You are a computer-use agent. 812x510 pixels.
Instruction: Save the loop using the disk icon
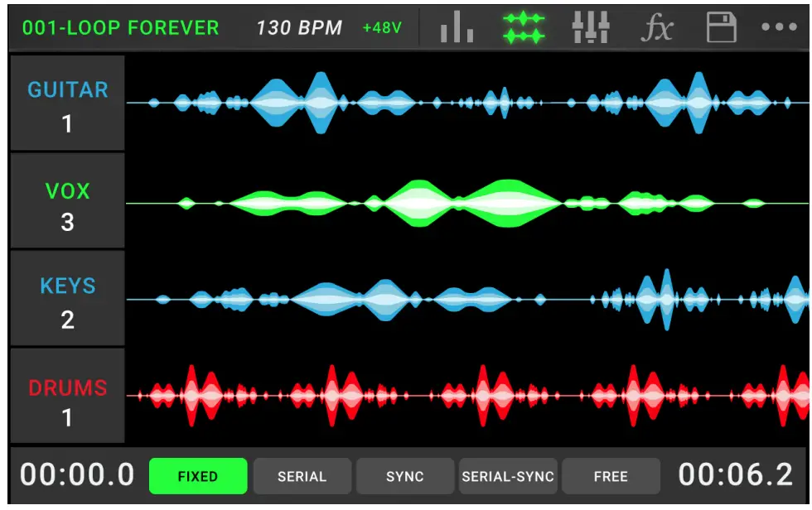coord(723,26)
